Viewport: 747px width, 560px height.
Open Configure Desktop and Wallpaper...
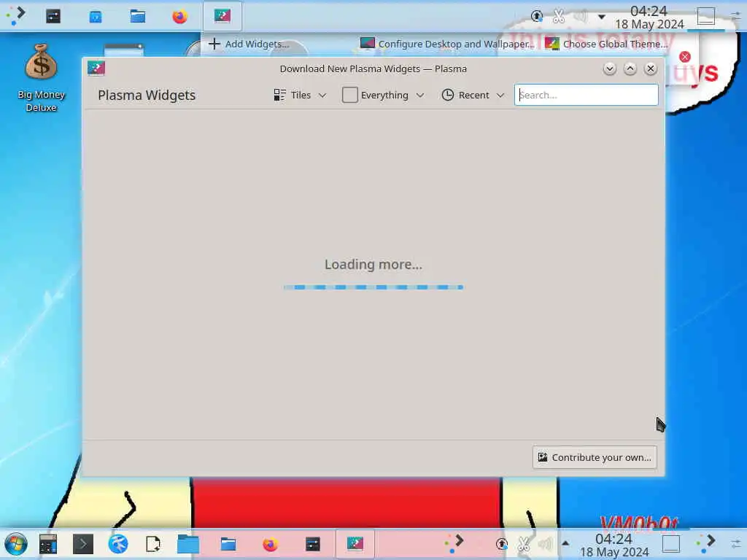point(447,44)
